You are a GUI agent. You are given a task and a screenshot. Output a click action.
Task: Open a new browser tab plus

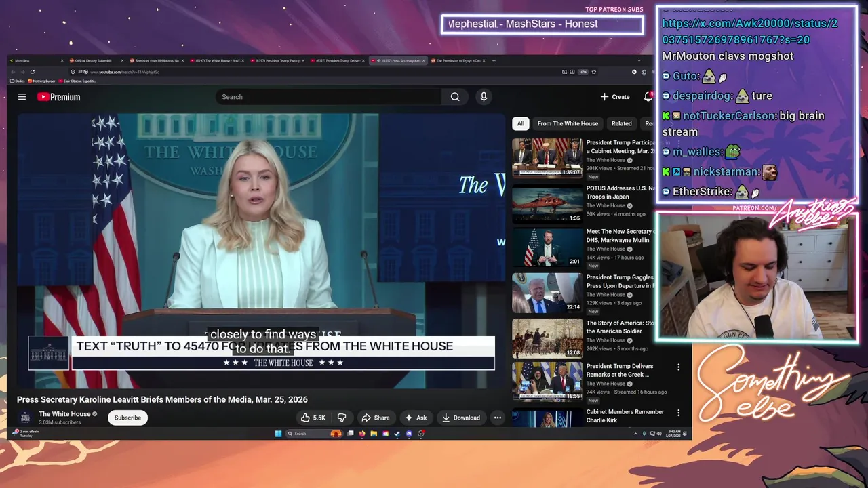(494, 61)
